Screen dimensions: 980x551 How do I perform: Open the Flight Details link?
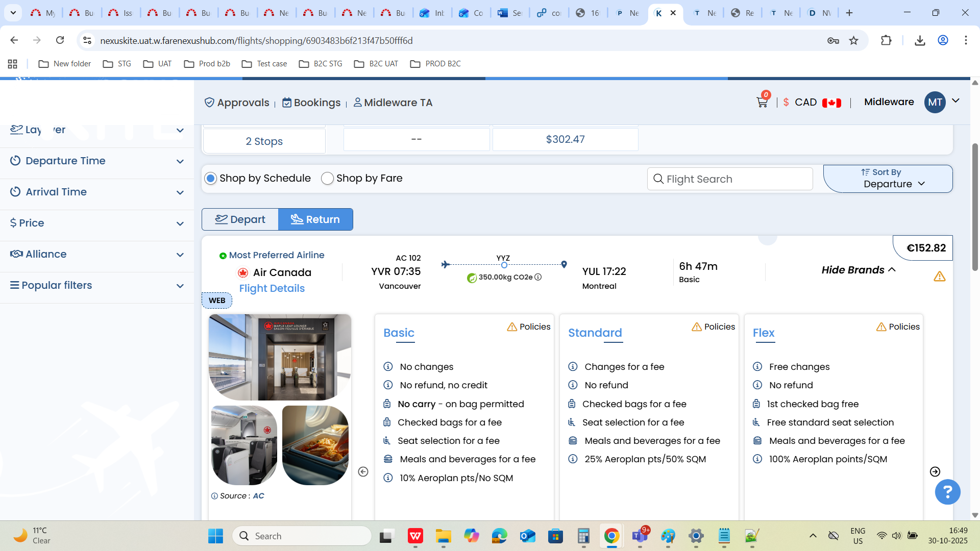coord(272,288)
